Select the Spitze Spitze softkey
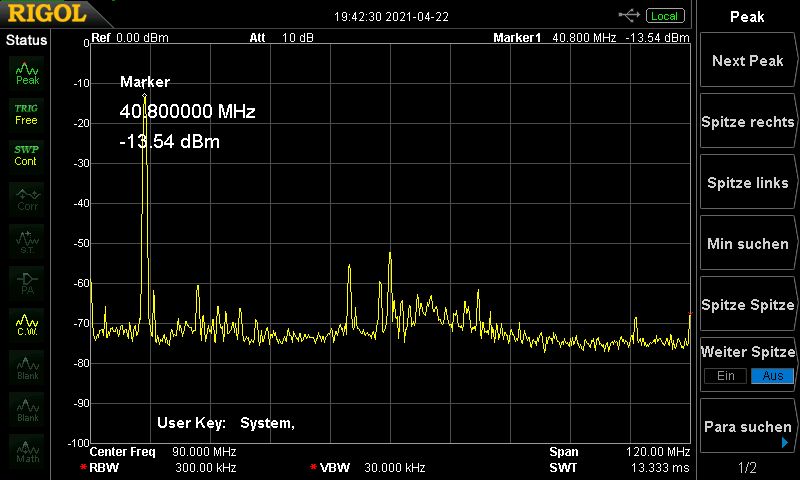The height and width of the screenshot is (480, 800). (747, 305)
